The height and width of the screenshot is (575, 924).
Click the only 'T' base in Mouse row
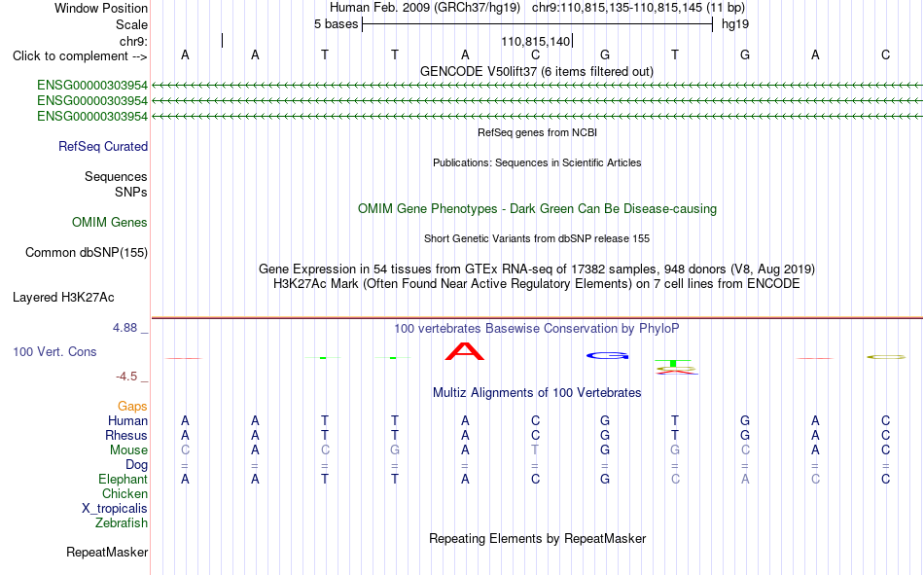coord(535,449)
